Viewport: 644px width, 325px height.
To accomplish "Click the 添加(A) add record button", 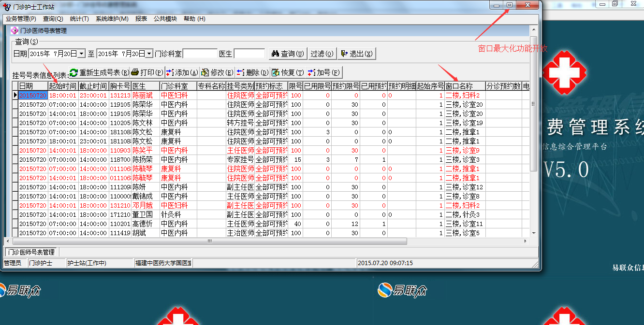I will coord(182,72).
